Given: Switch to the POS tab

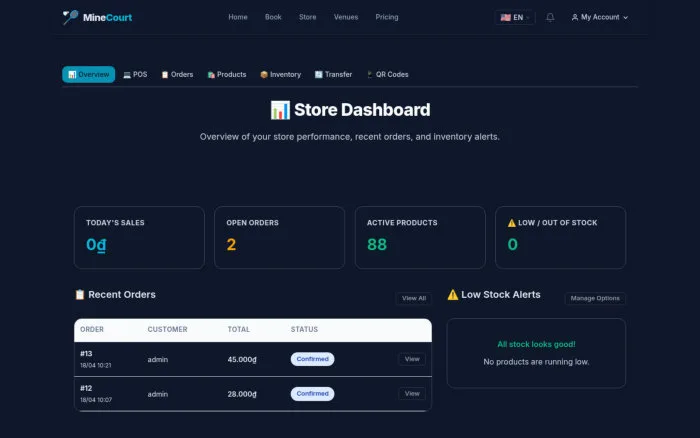Looking at the screenshot, I should (135, 75).
